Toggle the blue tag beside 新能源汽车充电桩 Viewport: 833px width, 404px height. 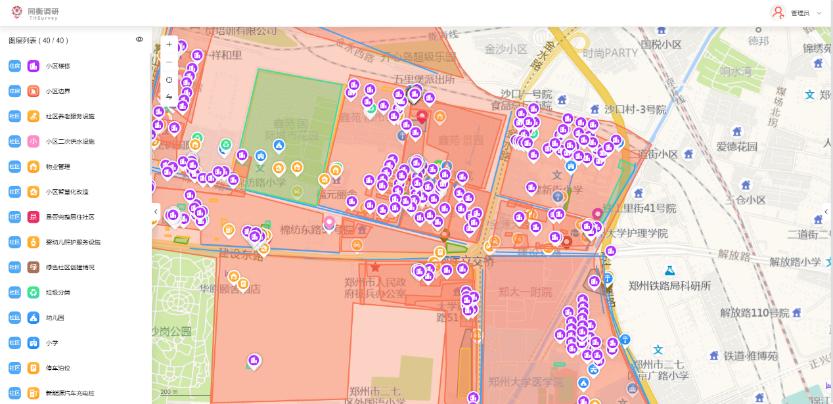tap(14, 393)
